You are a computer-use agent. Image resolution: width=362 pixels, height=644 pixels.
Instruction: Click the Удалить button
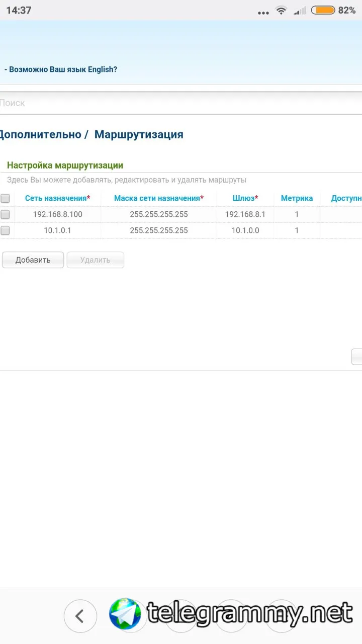(96, 260)
